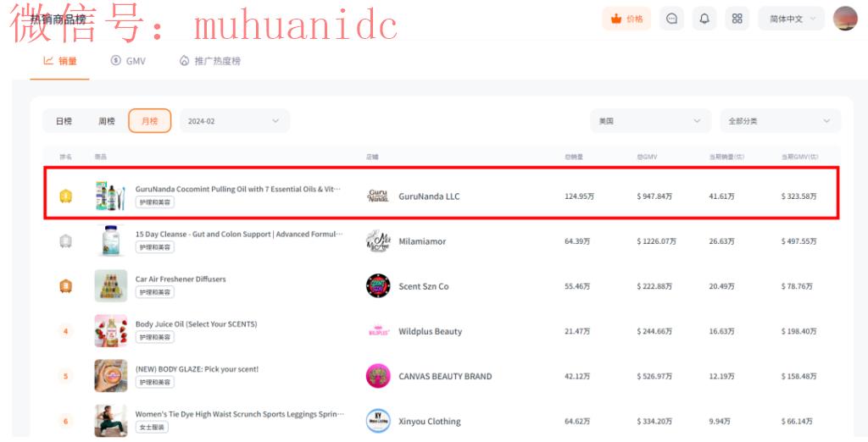868x442 pixels.
Task: Open the CANVAS BEAUTY BRAND shop name
Action: 445,377
